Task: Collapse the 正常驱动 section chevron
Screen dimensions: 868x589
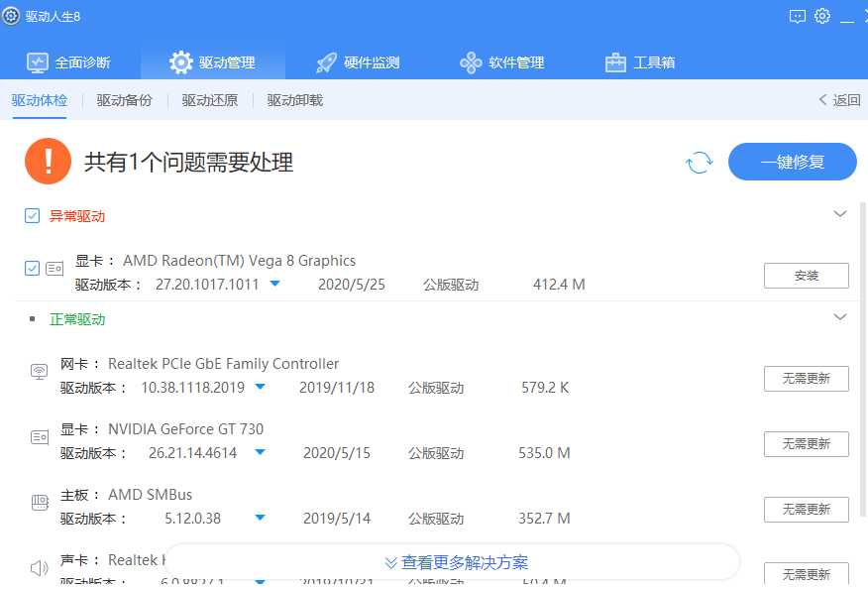Action: (x=840, y=317)
